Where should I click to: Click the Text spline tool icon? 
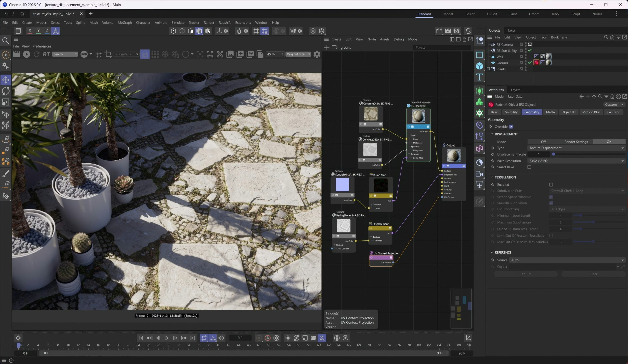[479, 77]
